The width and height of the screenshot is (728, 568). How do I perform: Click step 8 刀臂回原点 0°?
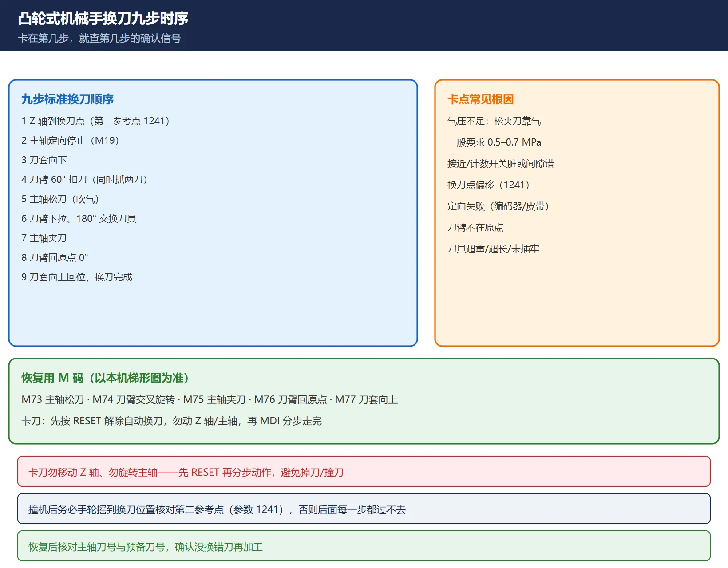[x=55, y=258]
